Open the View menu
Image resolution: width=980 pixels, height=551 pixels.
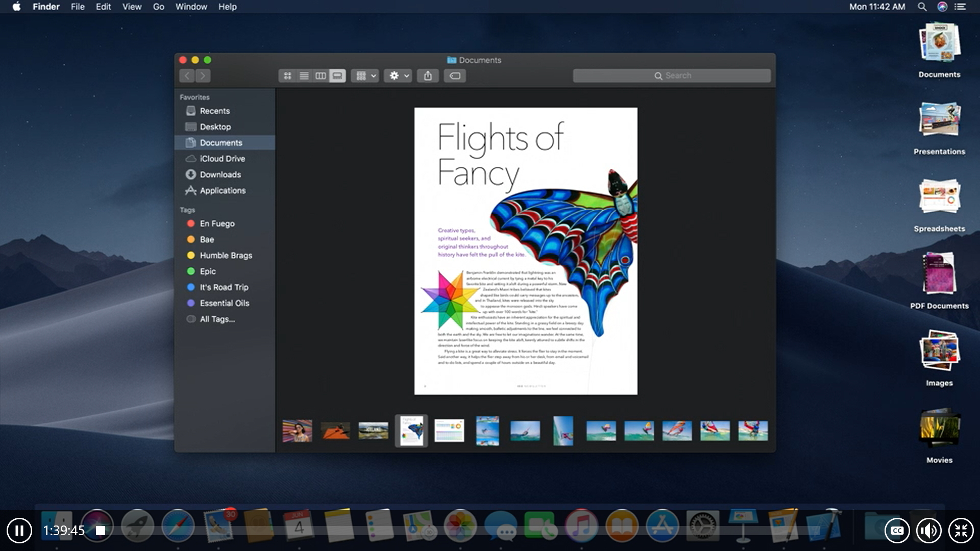tap(132, 7)
